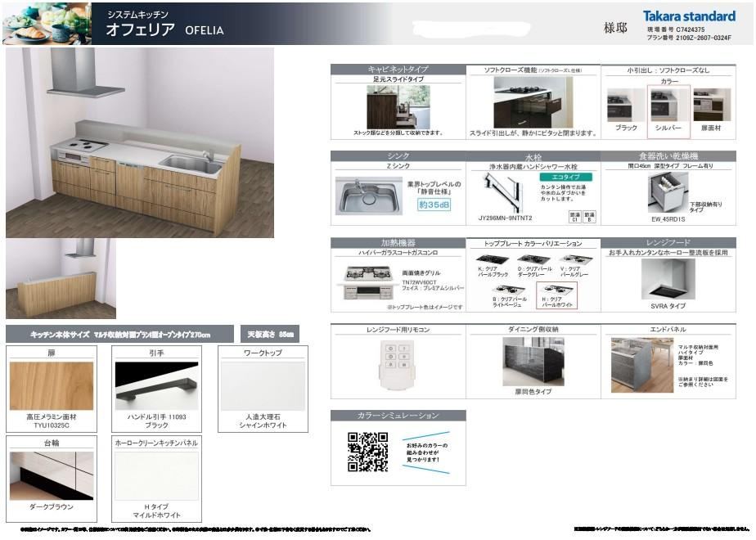
Task: Choose H: クリアパールホワイト top plate
Action: pos(557,295)
